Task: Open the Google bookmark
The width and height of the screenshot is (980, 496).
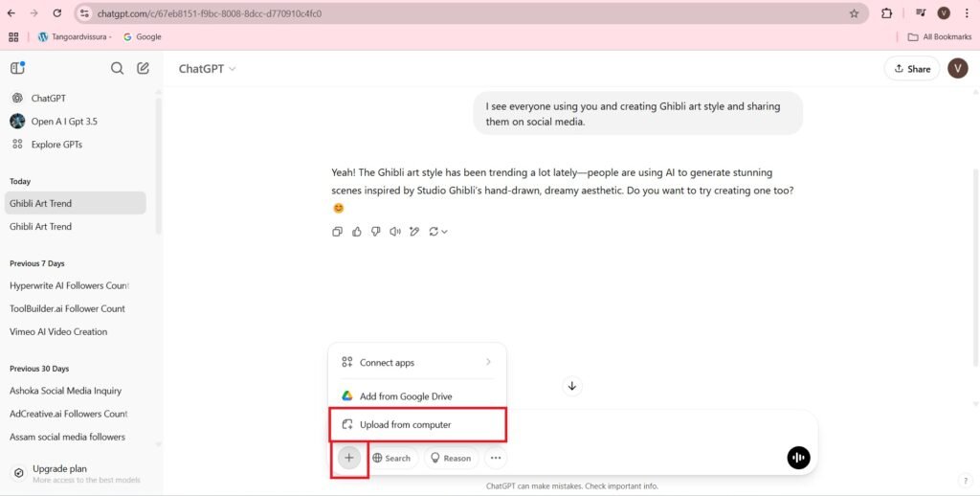Action: click(x=143, y=37)
